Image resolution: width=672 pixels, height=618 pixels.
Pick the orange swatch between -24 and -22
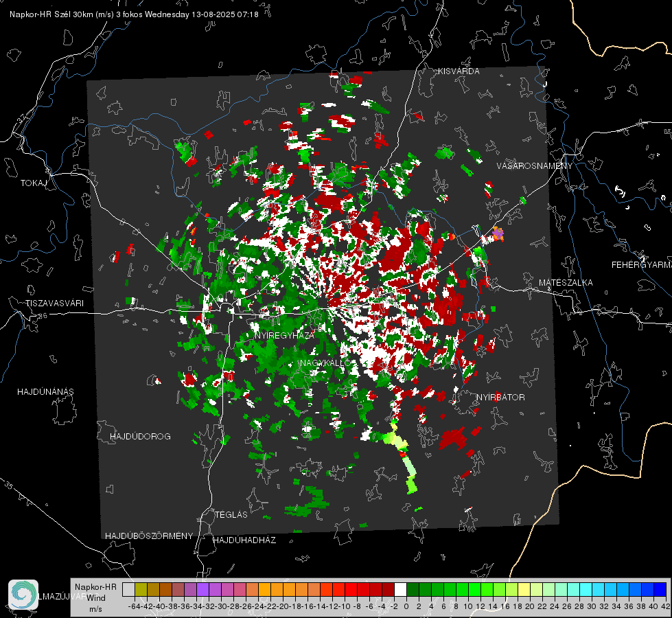(x=264, y=589)
